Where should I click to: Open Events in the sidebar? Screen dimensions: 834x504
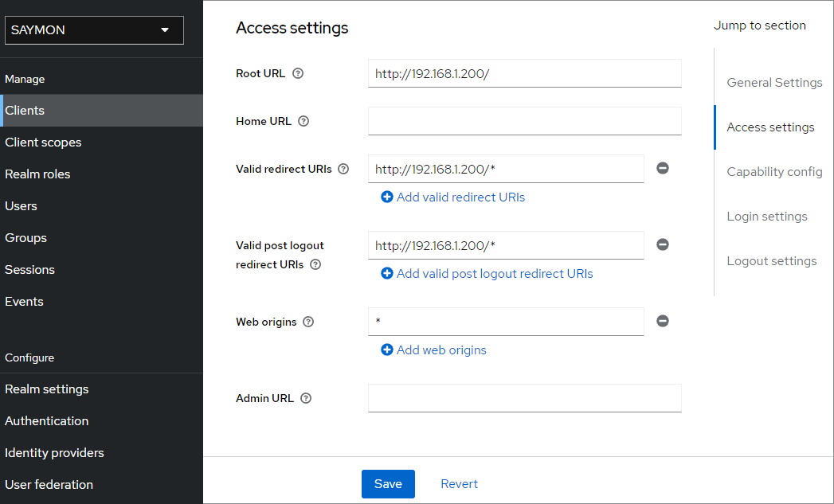102,302
